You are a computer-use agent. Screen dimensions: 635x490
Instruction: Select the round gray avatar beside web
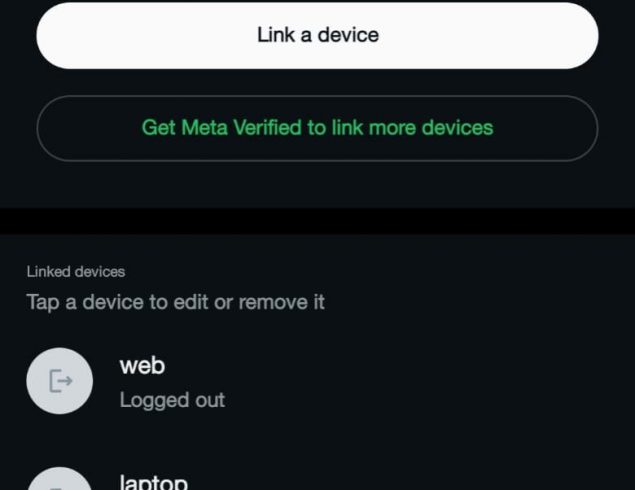click(60, 381)
